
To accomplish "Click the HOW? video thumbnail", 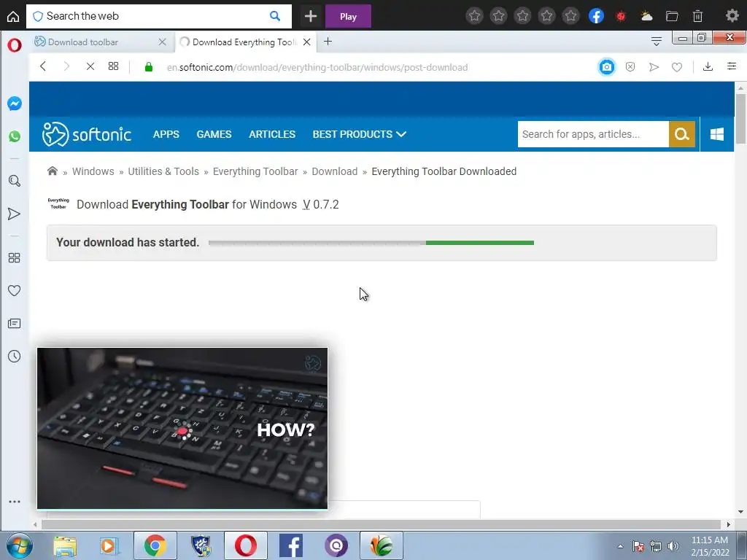I will 182,429.
